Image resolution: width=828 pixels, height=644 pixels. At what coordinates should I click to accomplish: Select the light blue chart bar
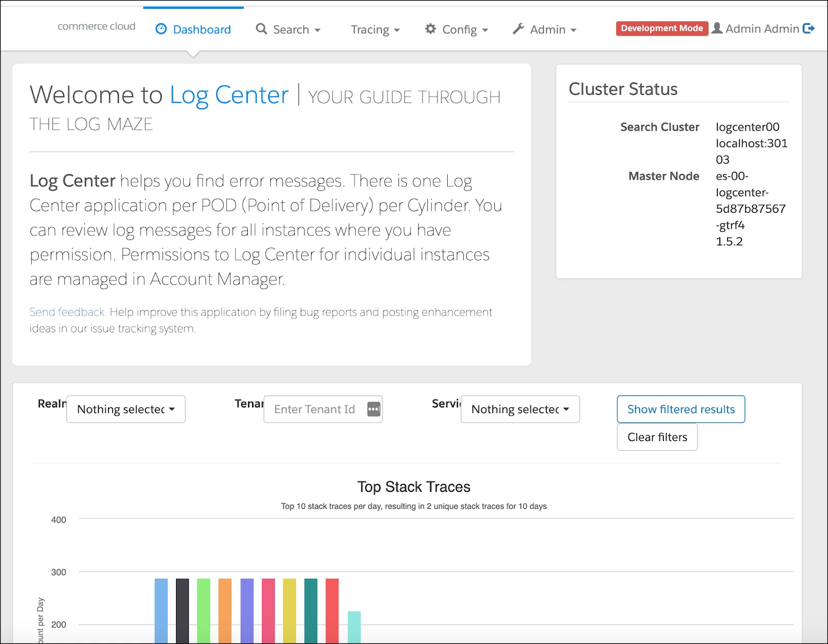(x=161, y=611)
